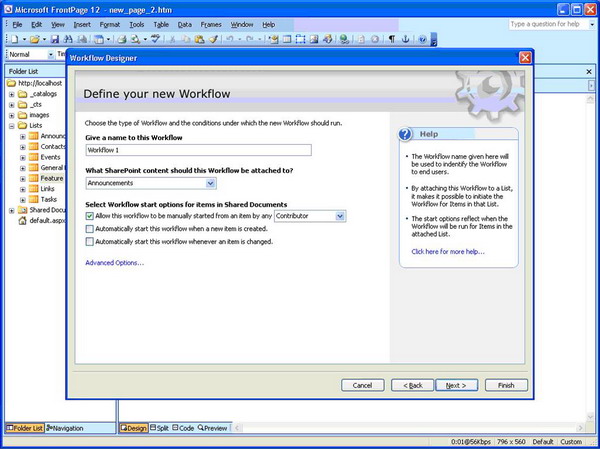Open the Contributor role dropdown
Screen dimensions: 600x449
[x=340, y=216]
